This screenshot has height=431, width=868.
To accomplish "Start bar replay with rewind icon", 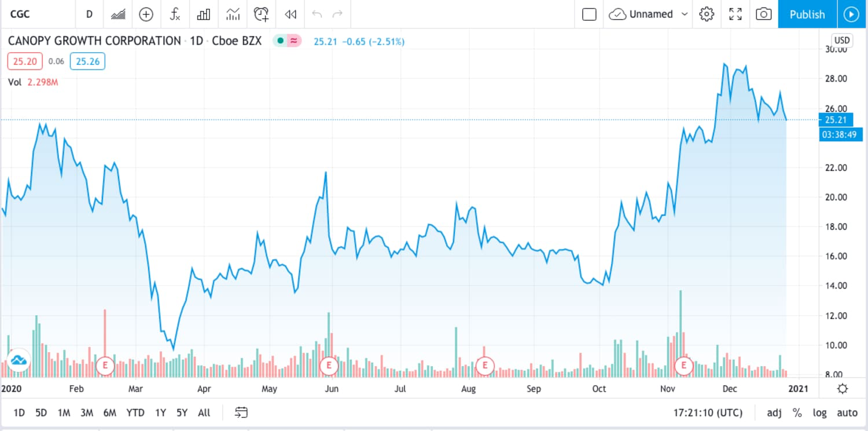I will [290, 14].
